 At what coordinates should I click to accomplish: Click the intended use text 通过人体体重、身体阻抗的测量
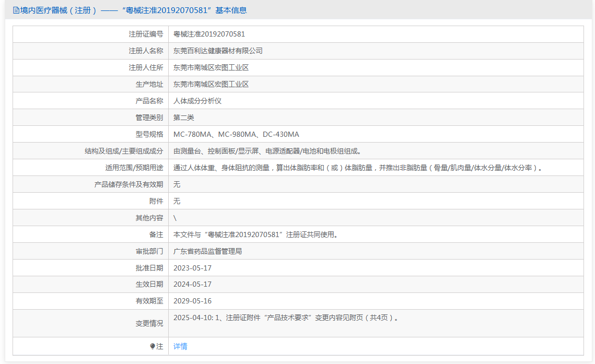(358, 168)
